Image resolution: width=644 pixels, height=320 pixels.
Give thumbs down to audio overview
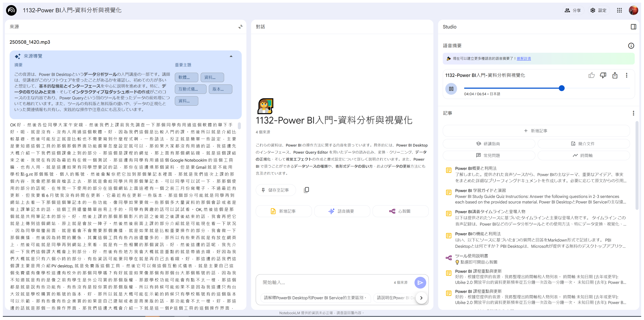point(603,75)
